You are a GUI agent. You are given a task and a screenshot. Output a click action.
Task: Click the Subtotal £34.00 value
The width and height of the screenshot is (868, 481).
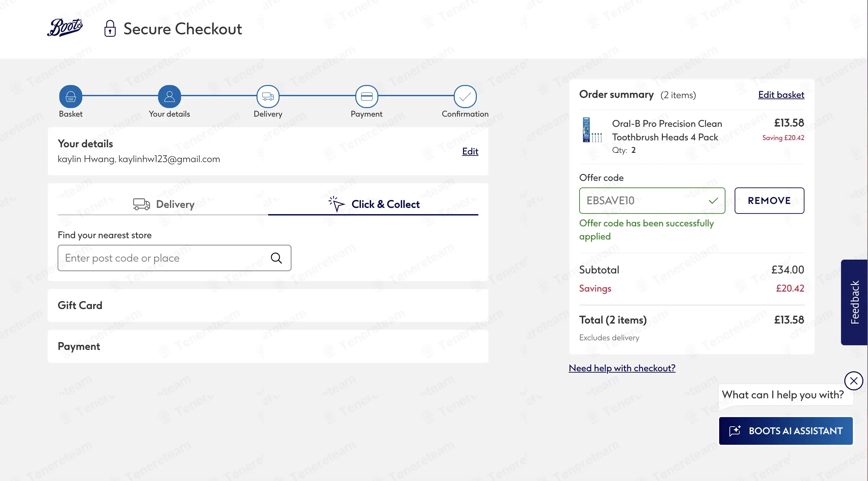[787, 270]
